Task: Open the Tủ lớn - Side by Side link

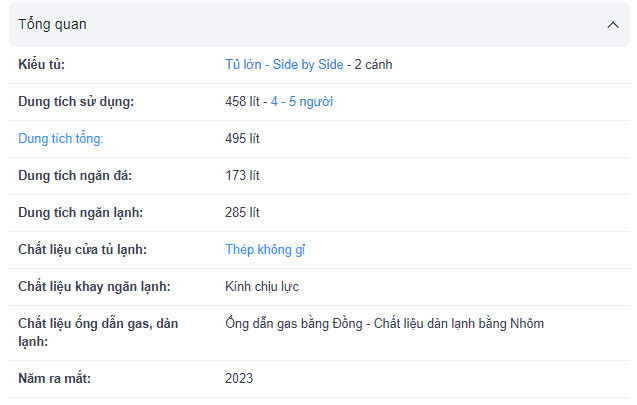Action: click(284, 65)
